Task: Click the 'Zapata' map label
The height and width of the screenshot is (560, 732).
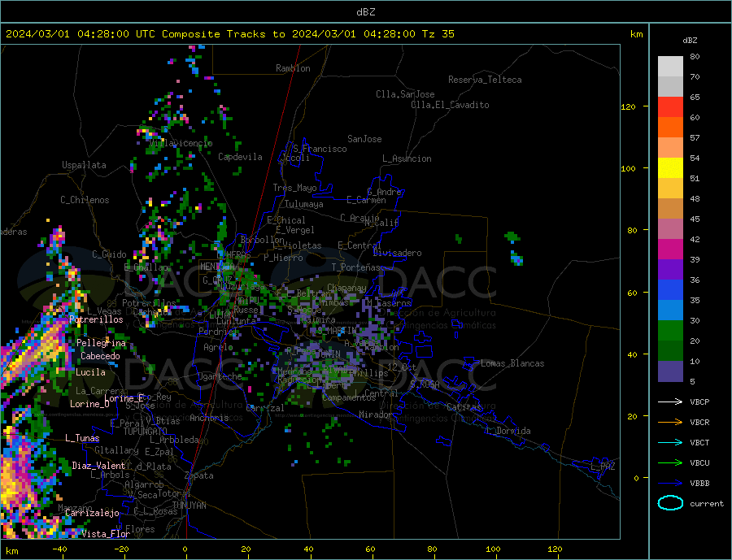Action: click(x=199, y=475)
